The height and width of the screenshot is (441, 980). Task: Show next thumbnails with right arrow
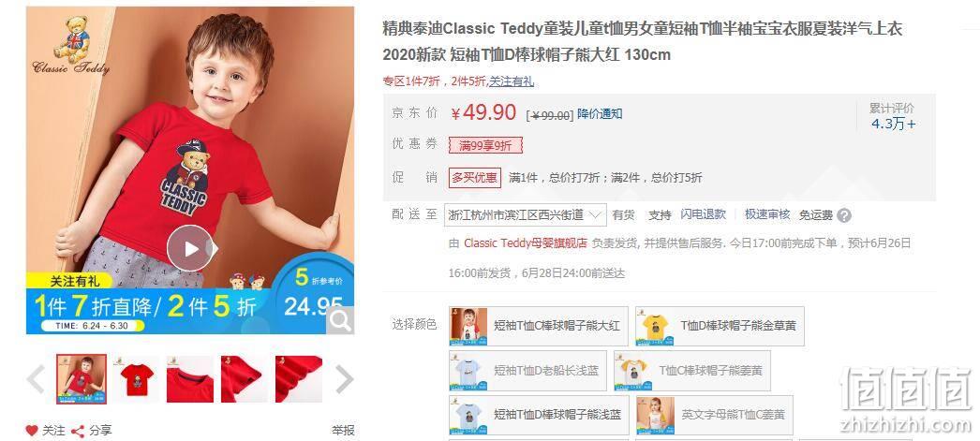[x=345, y=379]
